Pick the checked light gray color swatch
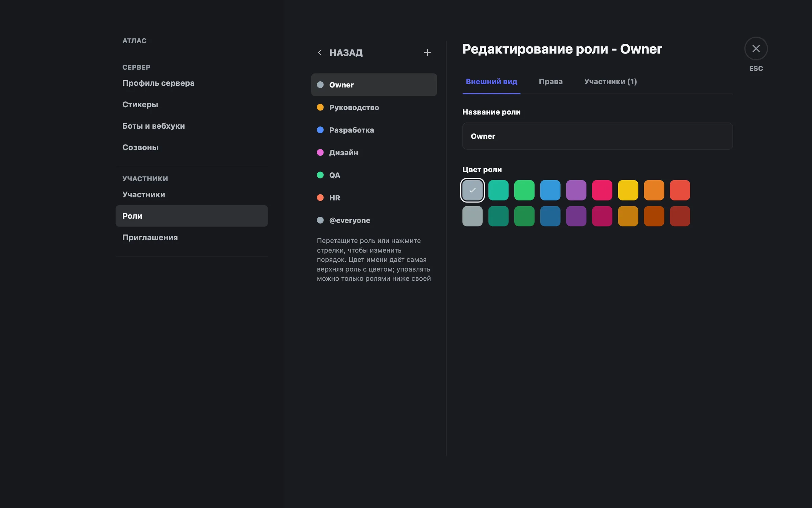Image resolution: width=812 pixels, height=508 pixels. pos(472,190)
